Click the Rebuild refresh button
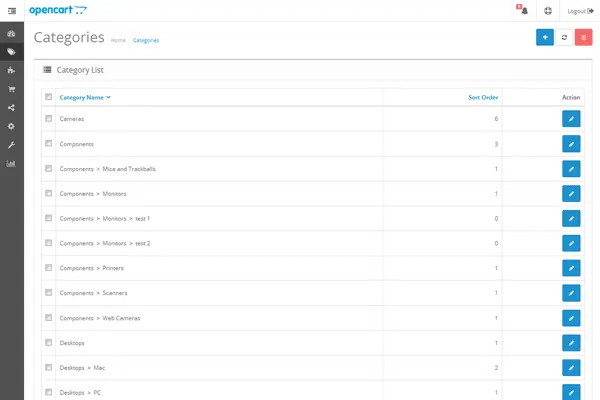 (564, 38)
